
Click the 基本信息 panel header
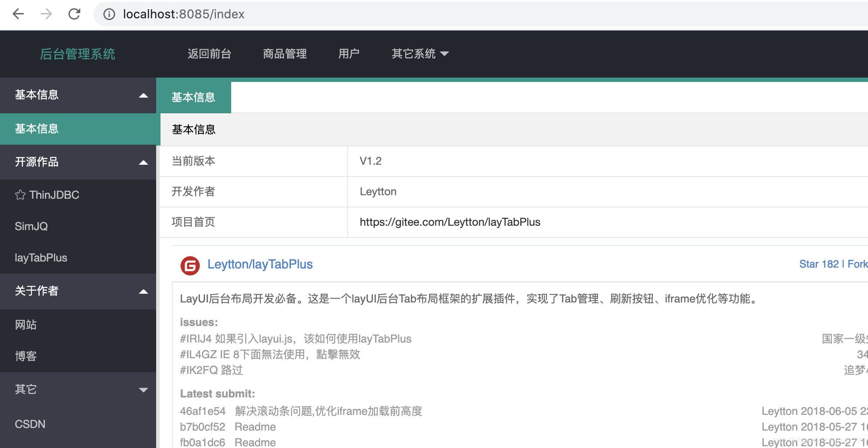pyautogui.click(x=514, y=129)
